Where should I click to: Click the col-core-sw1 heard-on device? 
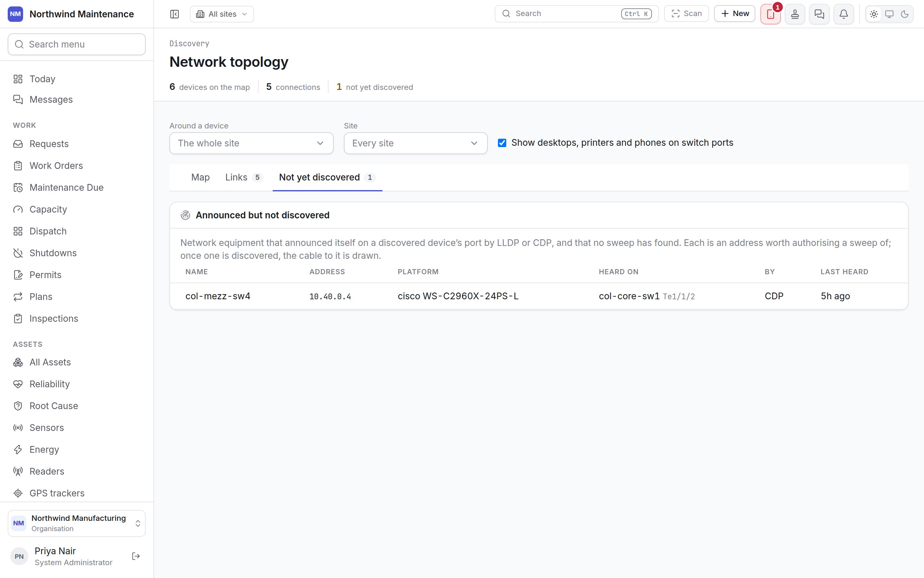629,296
